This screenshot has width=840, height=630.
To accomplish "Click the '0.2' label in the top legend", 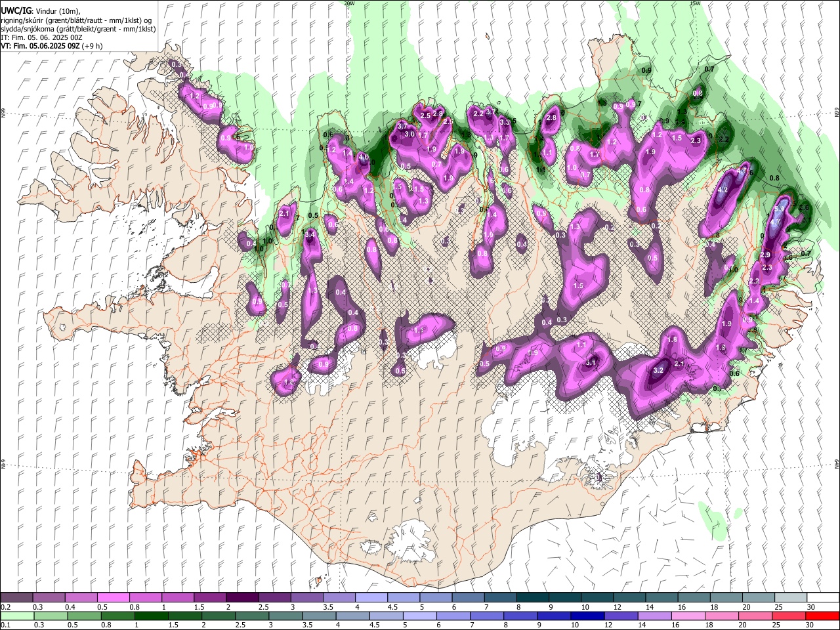I will coord(5,607).
